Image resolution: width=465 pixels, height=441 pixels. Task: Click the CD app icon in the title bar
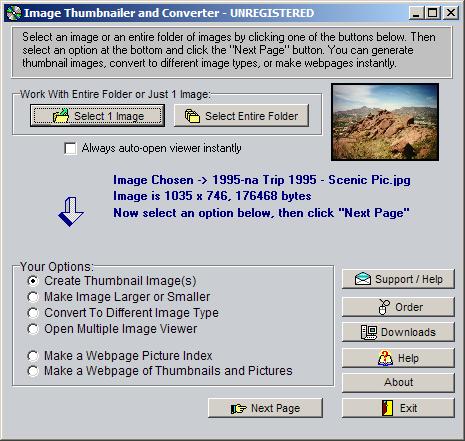point(14,13)
